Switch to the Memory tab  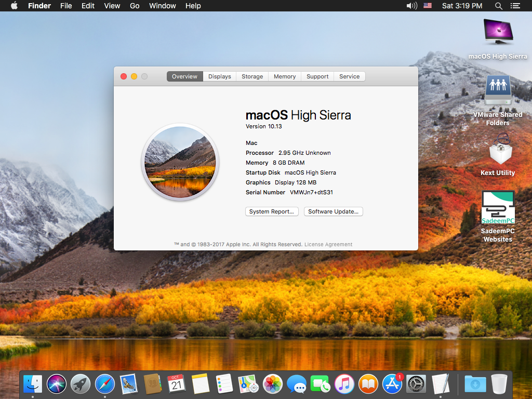[285, 76]
